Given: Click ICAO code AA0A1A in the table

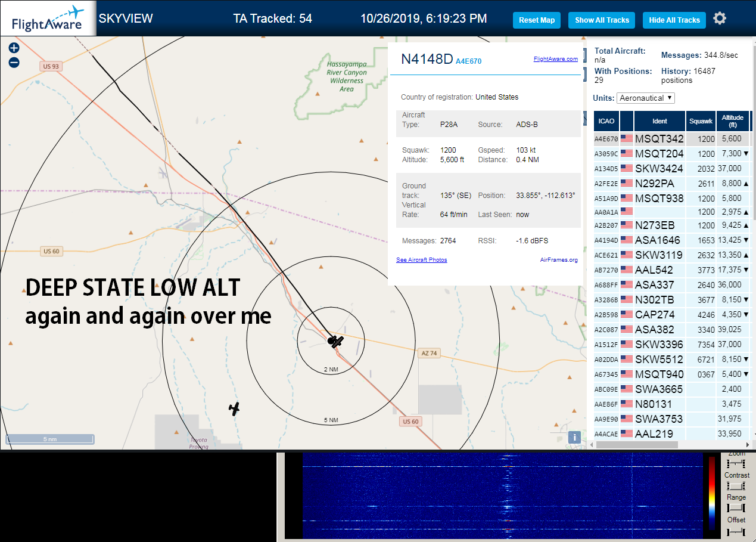Looking at the screenshot, I should (x=606, y=212).
